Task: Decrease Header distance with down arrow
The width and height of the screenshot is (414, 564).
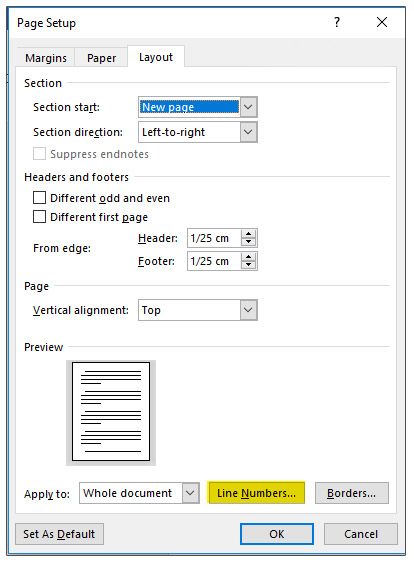Action: pyautogui.click(x=248, y=242)
